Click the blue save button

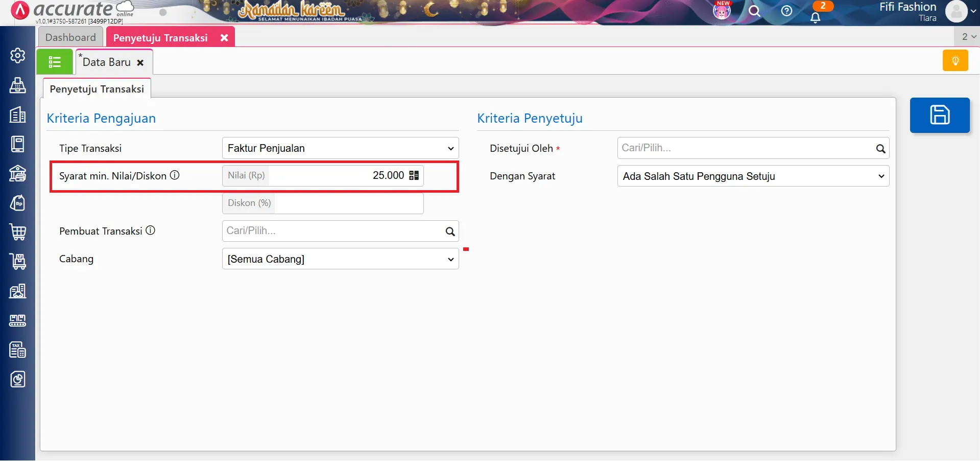tap(939, 115)
